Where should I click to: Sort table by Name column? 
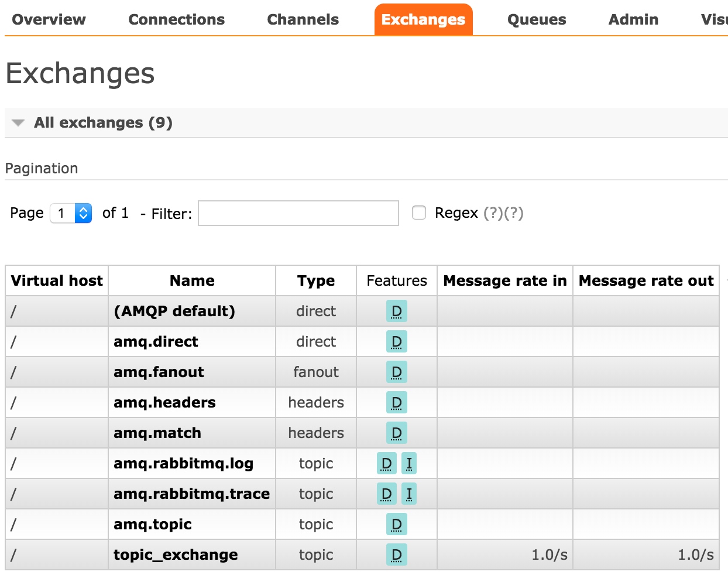192,280
